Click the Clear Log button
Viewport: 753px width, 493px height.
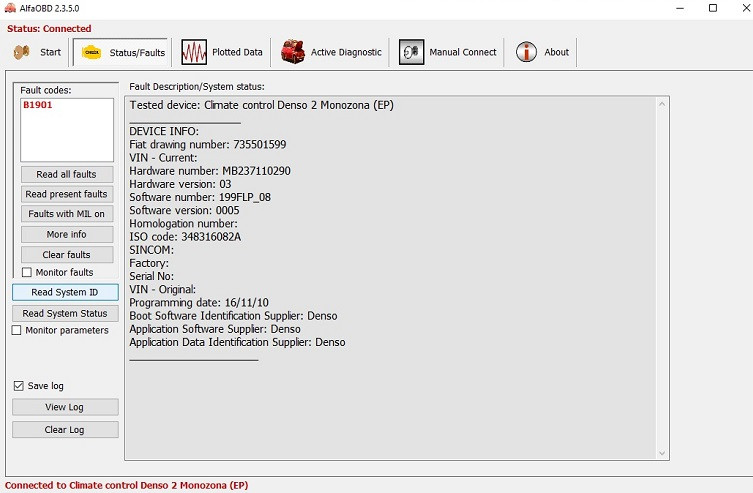click(x=64, y=430)
